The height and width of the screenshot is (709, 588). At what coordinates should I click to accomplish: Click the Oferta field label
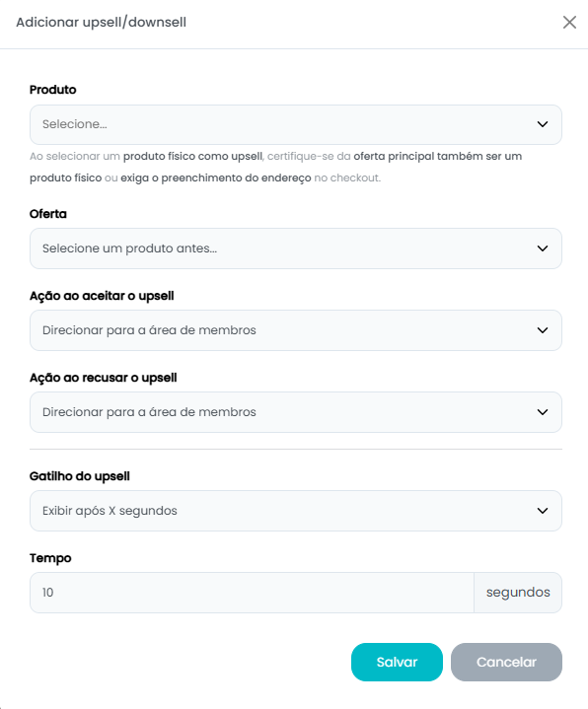[x=48, y=214]
